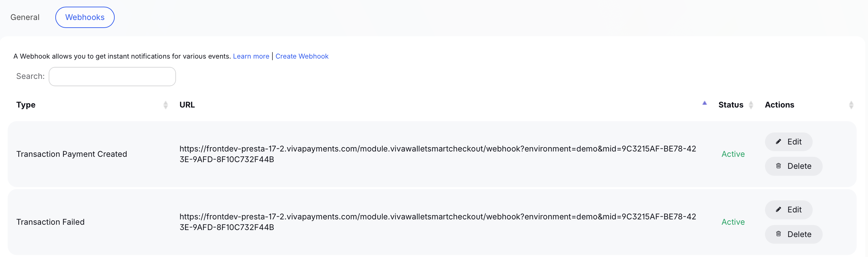Switch to the General tab
Image resolution: width=868 pixels, height=257 pixels.
point(25,17)
